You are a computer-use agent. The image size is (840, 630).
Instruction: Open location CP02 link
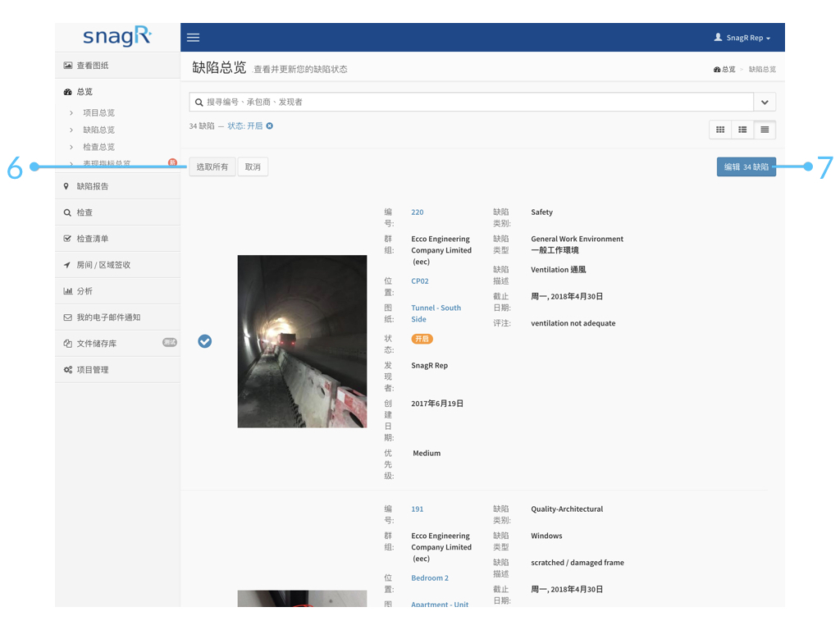coord(420,281)
